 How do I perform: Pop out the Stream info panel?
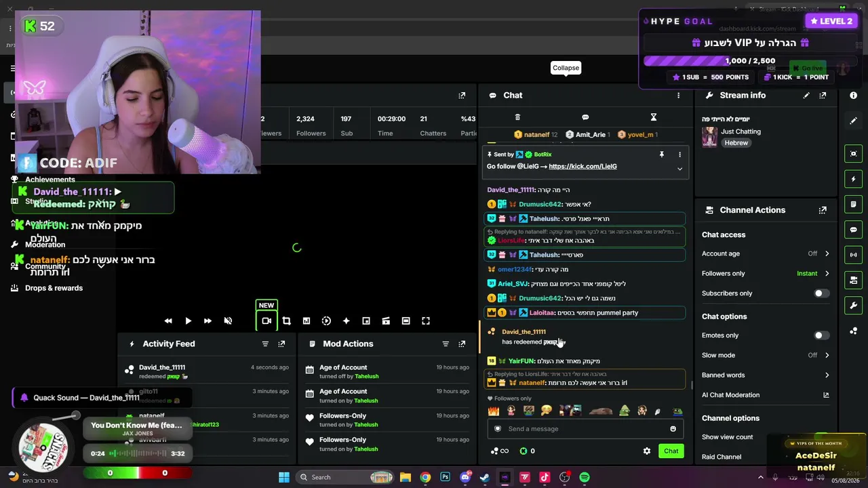[823, 96]
